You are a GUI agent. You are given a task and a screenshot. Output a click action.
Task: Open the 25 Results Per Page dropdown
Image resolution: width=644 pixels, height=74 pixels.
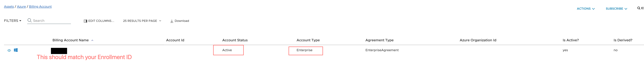coord(142,21)
